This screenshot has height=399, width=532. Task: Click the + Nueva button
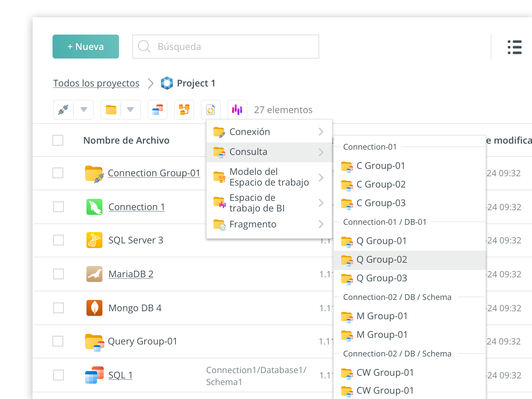[x=86, y=47]
